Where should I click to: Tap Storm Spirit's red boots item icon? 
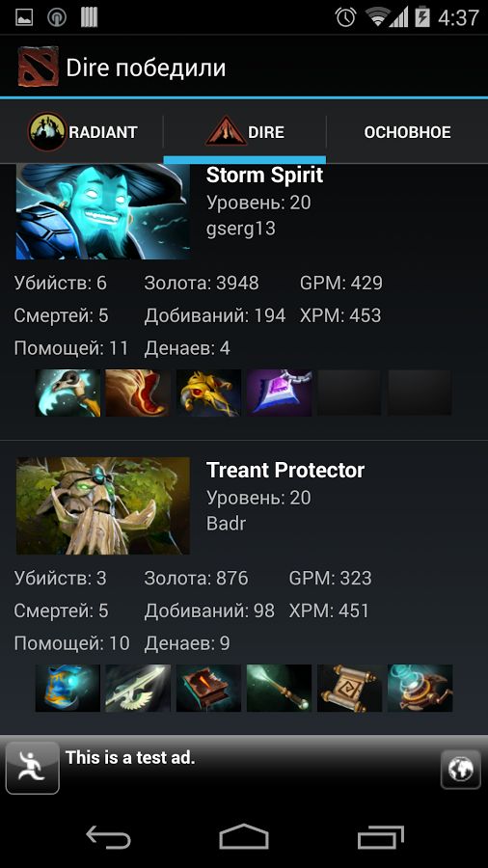[x=138, y=393]
